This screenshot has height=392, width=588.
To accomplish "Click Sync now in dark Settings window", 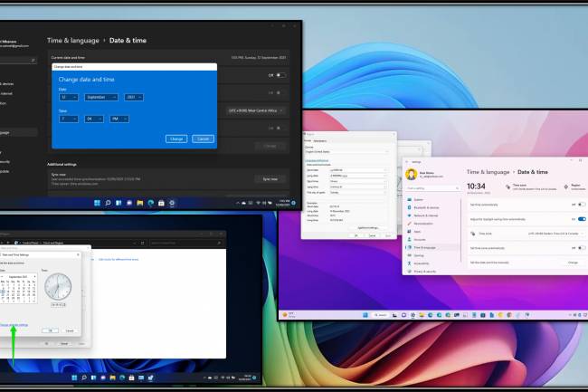I will click(x=270, y=179).
